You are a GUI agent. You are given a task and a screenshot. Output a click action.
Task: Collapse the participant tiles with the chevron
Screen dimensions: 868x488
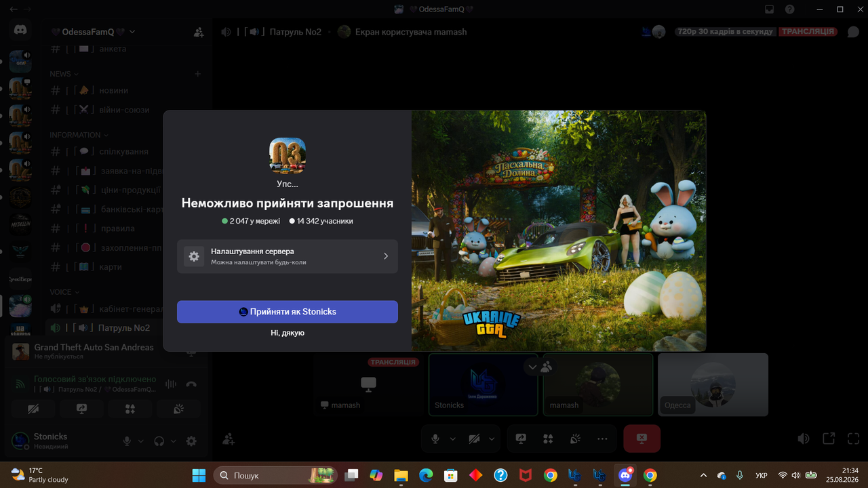click(532, 367)
